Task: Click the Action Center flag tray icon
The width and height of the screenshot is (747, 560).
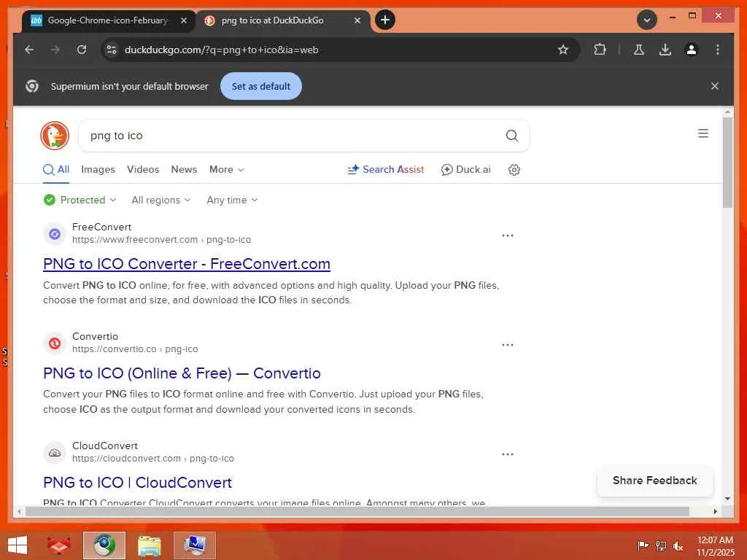Action: [x=643, y=545]
